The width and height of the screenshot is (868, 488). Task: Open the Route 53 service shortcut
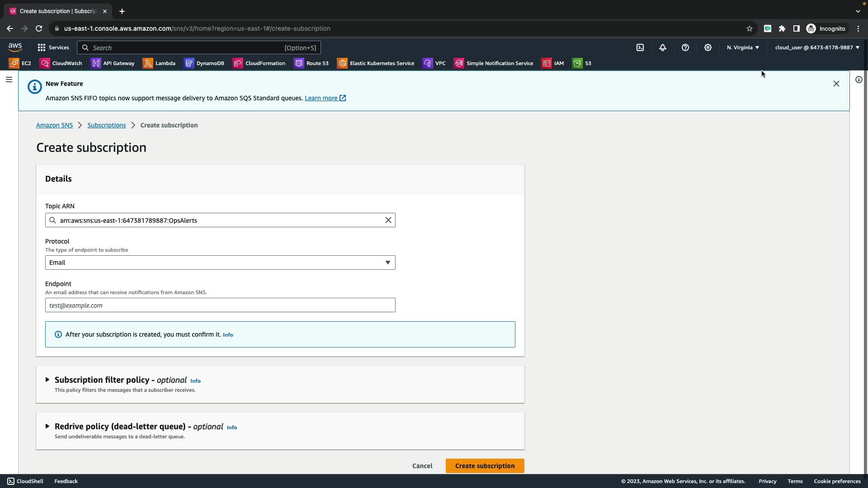point(311,63)
